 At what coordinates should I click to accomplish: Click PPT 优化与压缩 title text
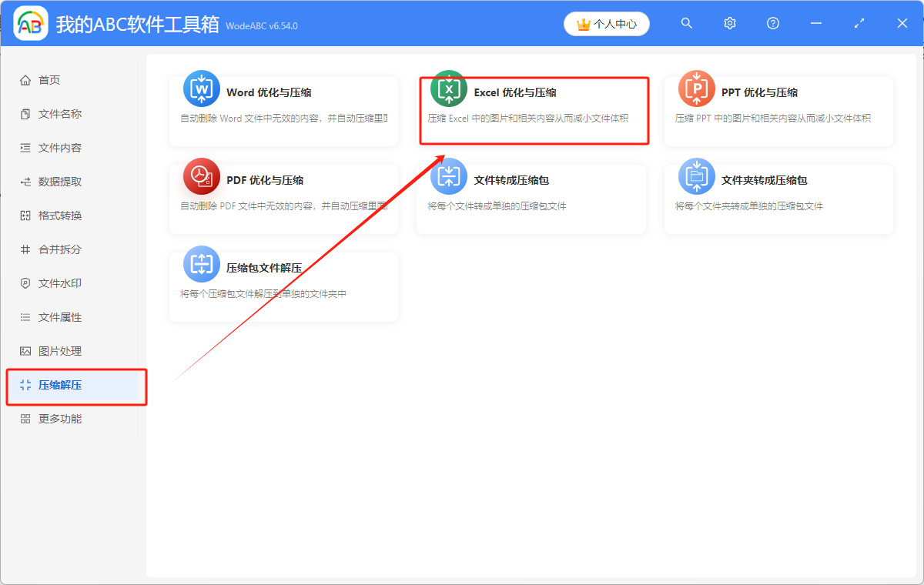click(x=759, y=92)
